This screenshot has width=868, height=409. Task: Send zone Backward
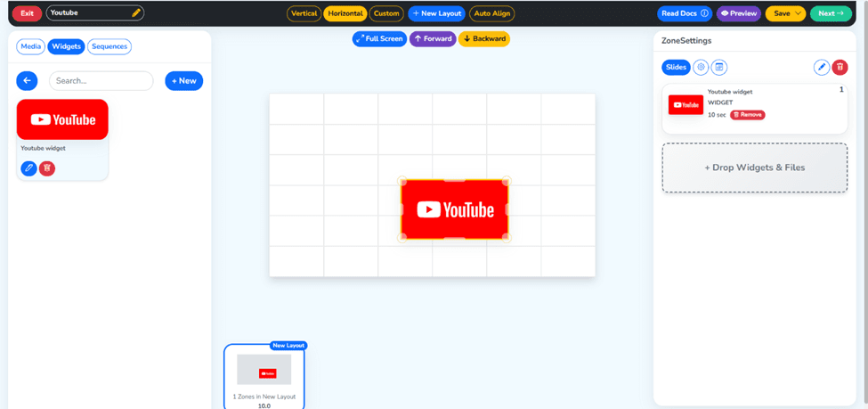tap(484, 39)
